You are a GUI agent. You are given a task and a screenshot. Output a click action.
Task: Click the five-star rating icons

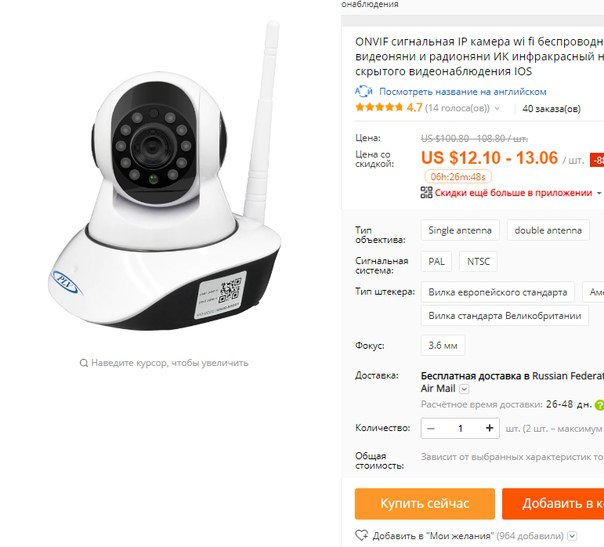pyautogui.click(x=379, y=107)
